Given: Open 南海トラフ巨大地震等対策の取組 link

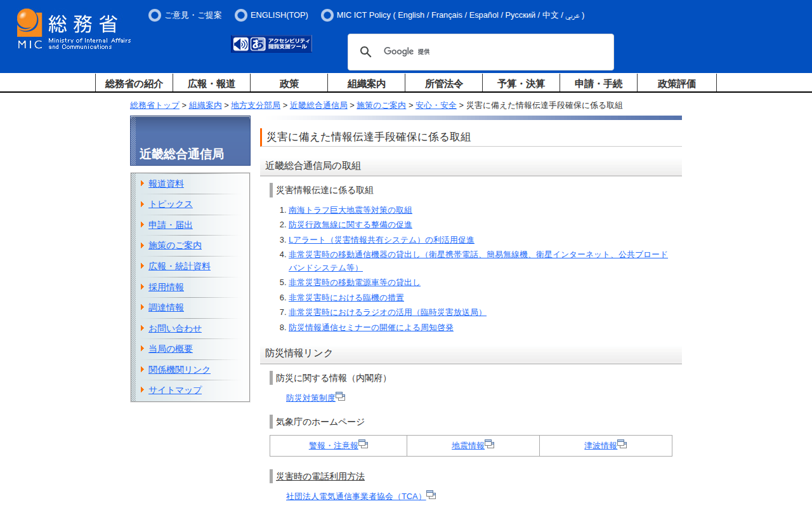Looking at the screenshot, I should (350, 210).
